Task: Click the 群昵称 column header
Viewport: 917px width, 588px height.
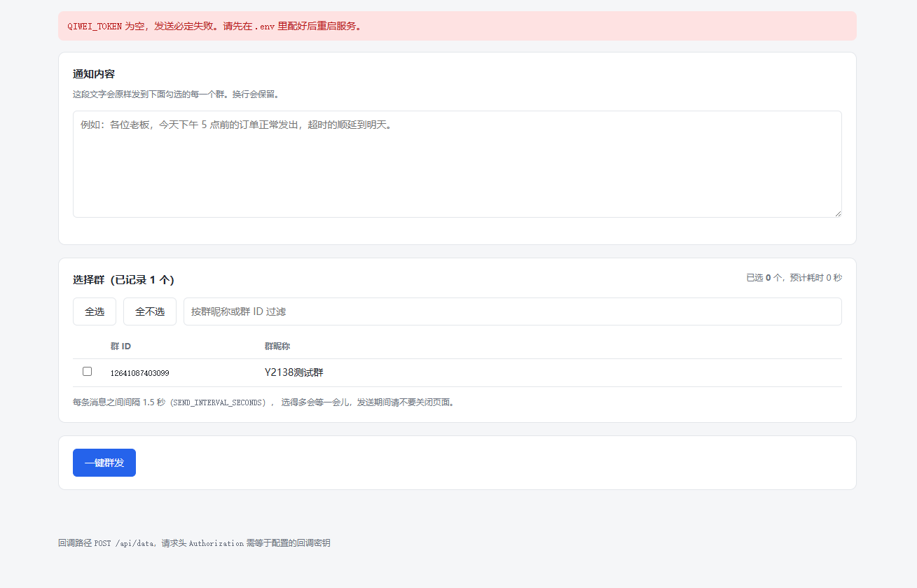Action: tap(277, 346)
